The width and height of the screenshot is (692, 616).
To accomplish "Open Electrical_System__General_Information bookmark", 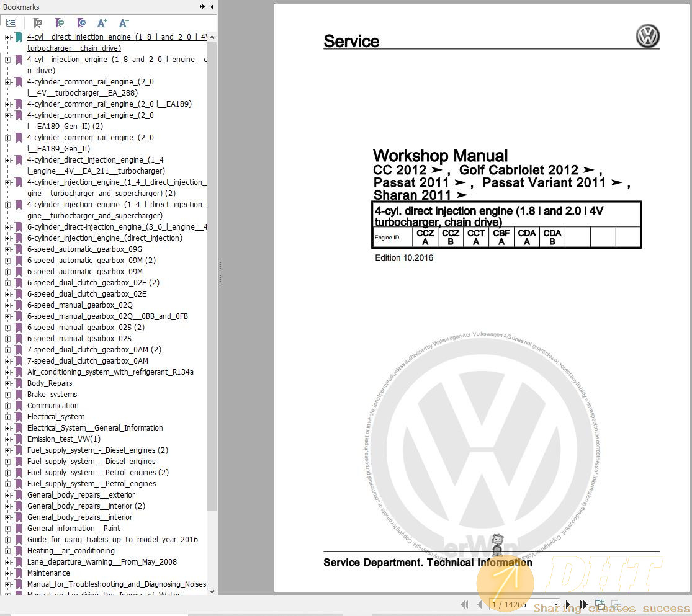I will click(x=95, y=427).
